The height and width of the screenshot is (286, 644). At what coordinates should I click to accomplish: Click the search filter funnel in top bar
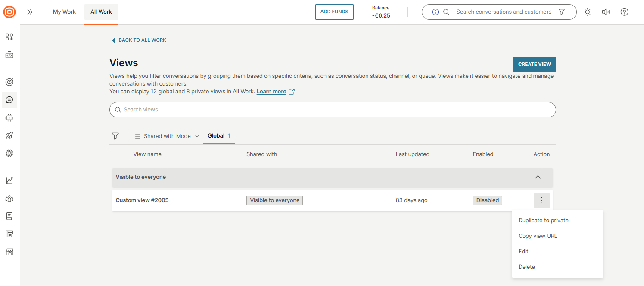pos(562,12)
